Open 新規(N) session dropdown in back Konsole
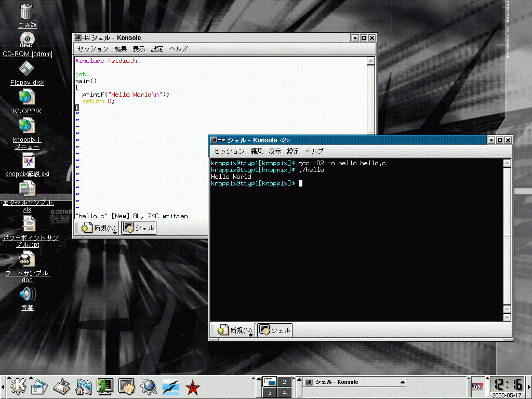Image resolution: width=532 pixels, height=399 pixels. click(x=99, y=228)
